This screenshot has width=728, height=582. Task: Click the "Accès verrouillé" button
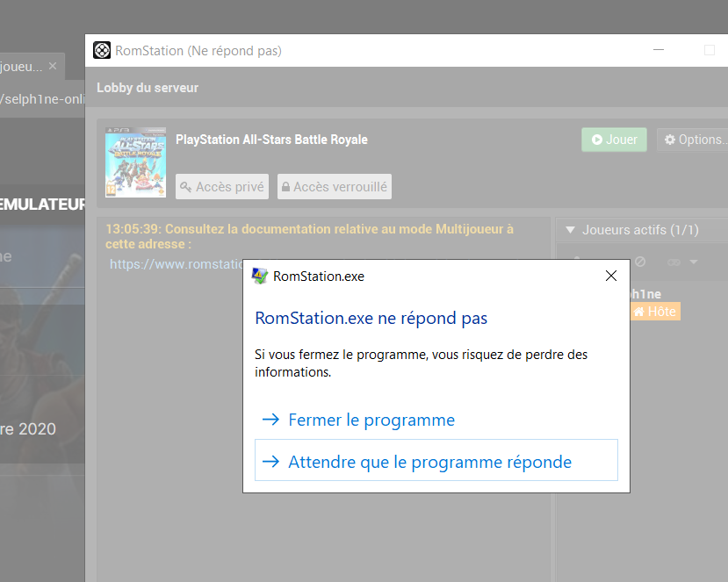click(x=335, y=187)
